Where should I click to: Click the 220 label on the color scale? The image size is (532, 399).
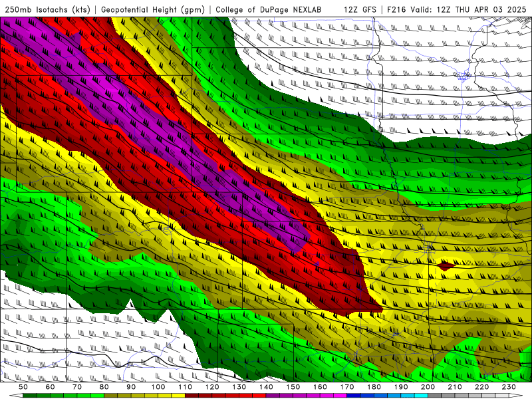481,387
